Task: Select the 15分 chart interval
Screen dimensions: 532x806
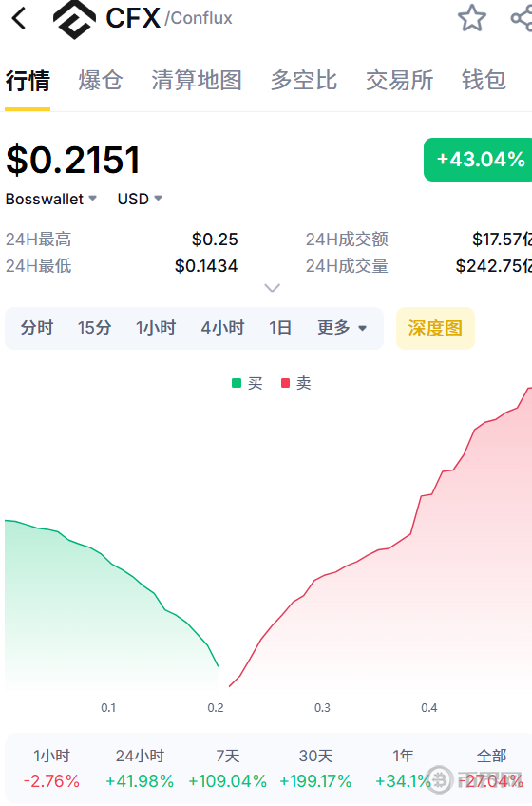Action: tap(94, 327)
